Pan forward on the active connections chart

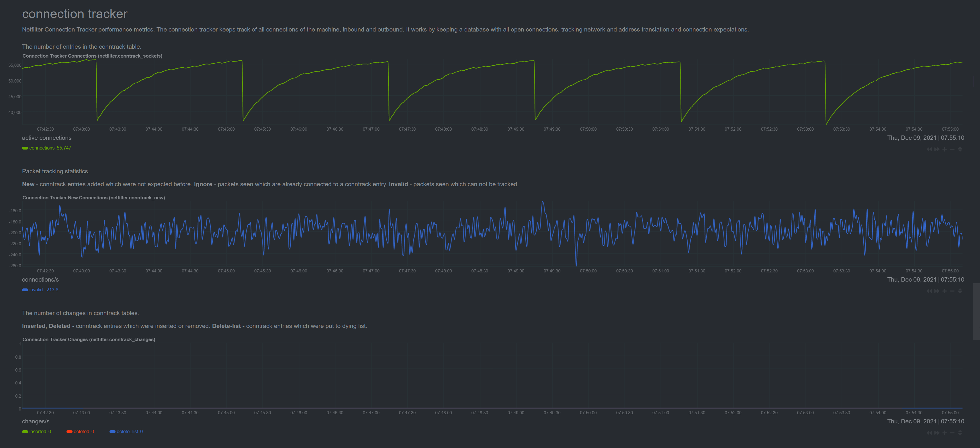click(x=937, y=150)
